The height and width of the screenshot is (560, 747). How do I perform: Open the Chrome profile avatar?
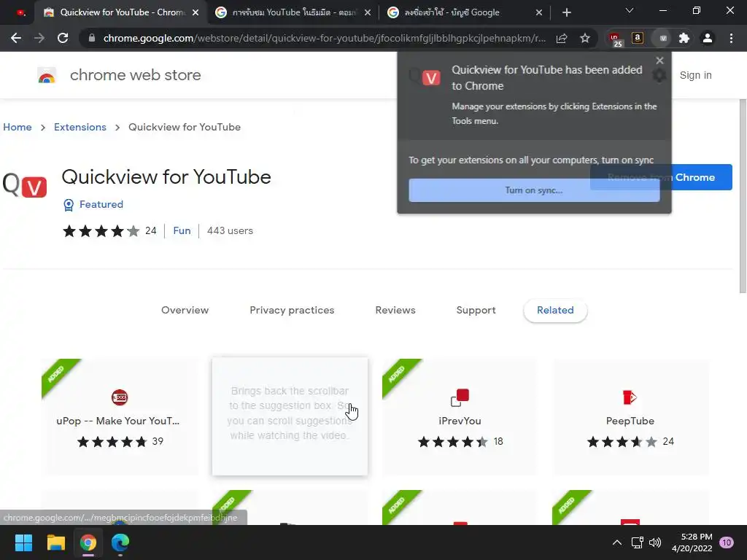(708, 38)
